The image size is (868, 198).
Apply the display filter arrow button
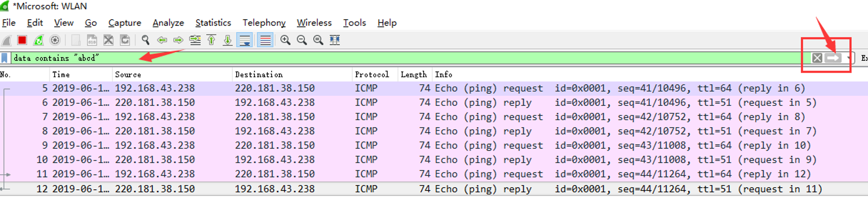(833, 58)
